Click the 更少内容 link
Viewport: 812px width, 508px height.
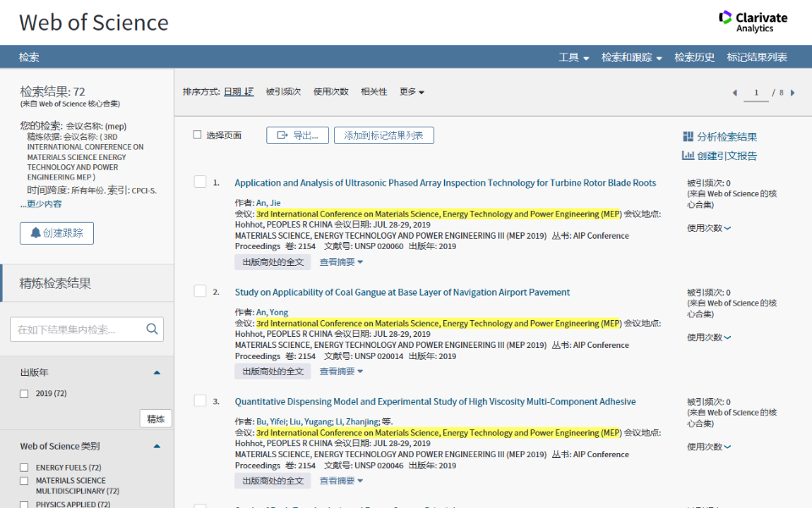(41, 204)
